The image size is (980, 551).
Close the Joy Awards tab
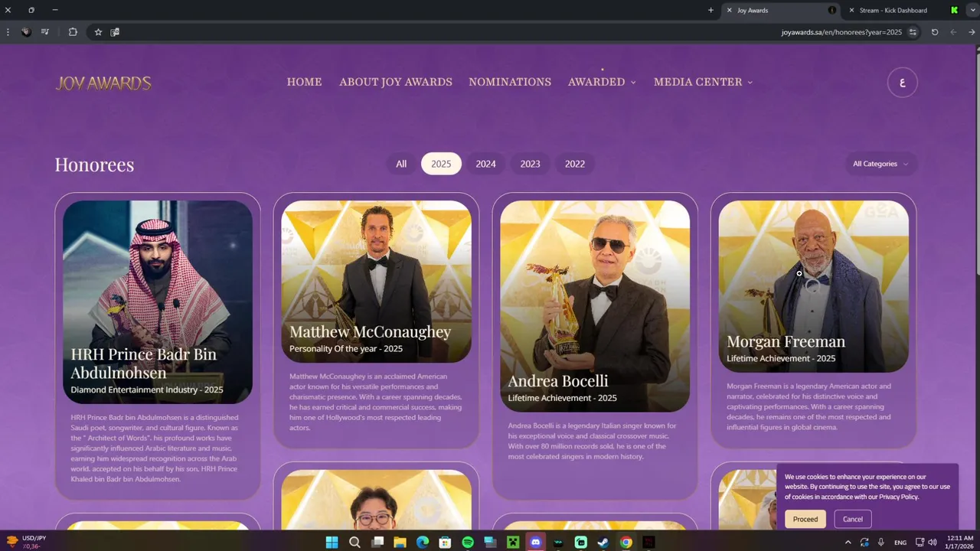coord(729,10)
